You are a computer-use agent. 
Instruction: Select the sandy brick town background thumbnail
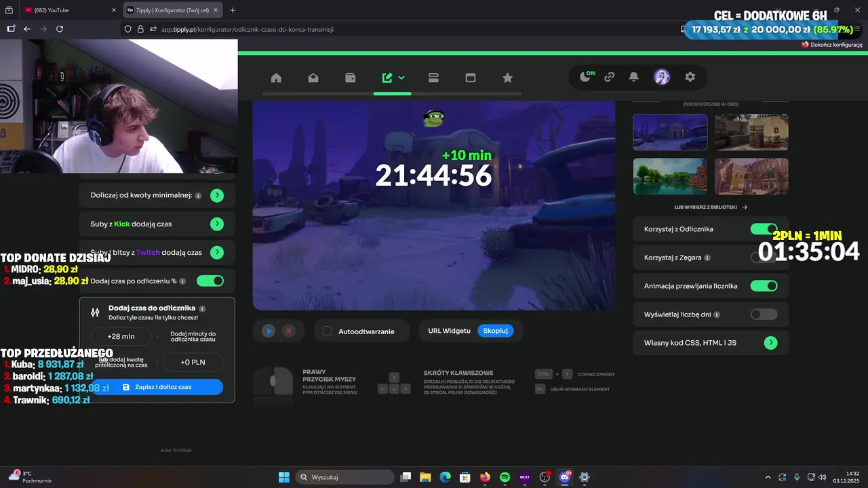pyautogui.click(x=751, y=176)
